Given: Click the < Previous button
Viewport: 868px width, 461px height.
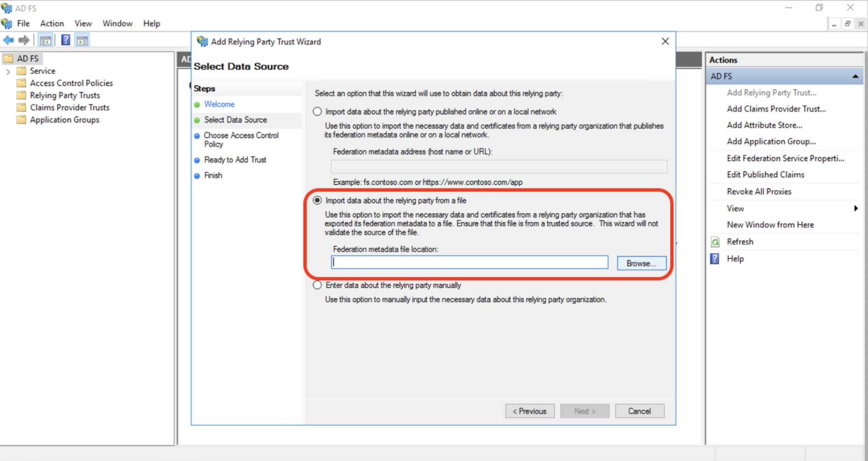Looking at the screenshot, I should pos(530,411).
